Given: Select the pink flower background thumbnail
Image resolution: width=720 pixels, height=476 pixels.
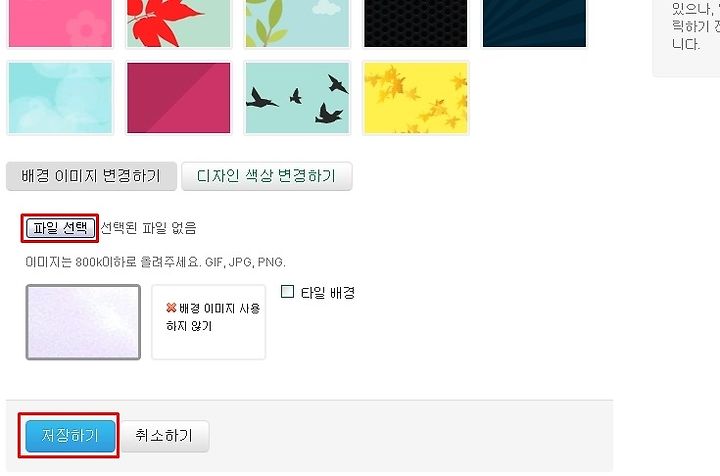Looking at the screenshot, I should [60, 23].
